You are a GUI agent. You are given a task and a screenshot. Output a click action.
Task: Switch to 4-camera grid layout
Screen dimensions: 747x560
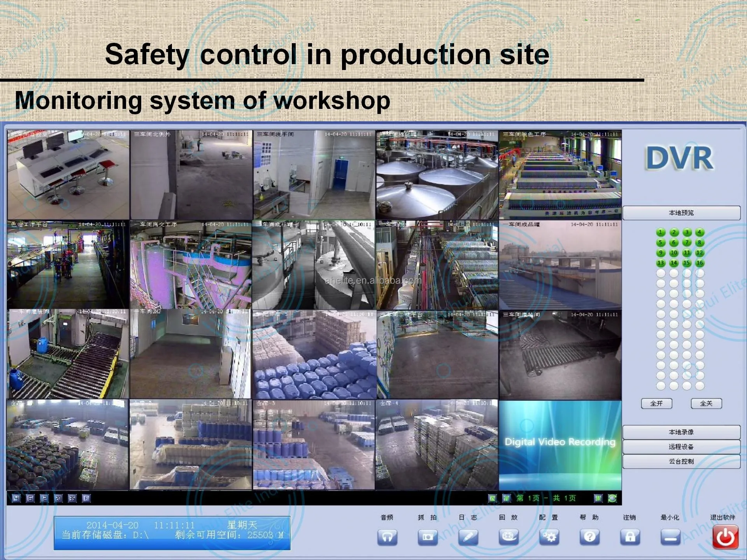16,498
